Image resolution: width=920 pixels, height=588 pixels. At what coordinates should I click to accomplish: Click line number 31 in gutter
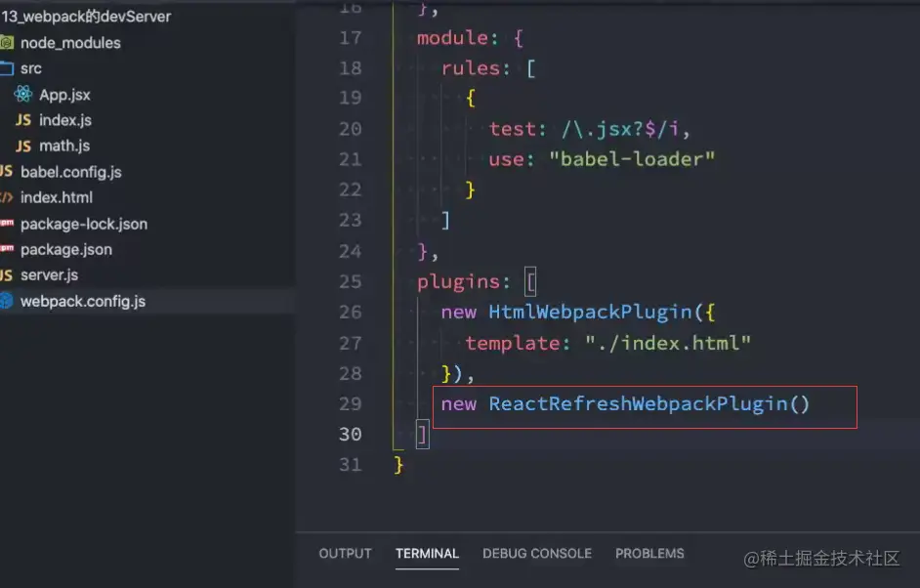pos(351,465)
